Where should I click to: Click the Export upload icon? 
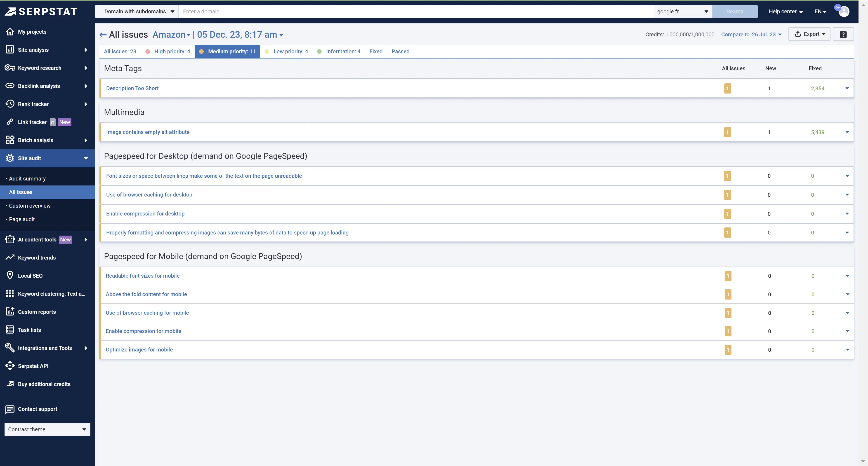[797, 34]
